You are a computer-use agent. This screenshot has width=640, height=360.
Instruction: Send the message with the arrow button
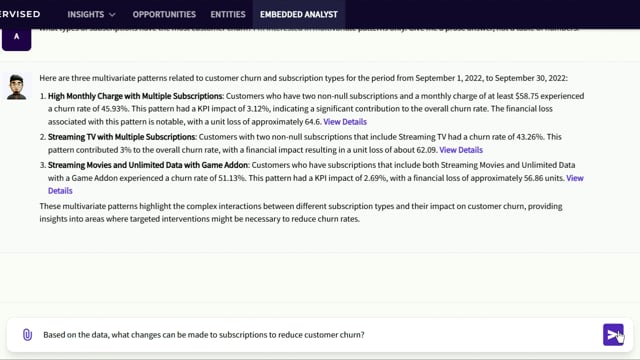coord(613,335)
